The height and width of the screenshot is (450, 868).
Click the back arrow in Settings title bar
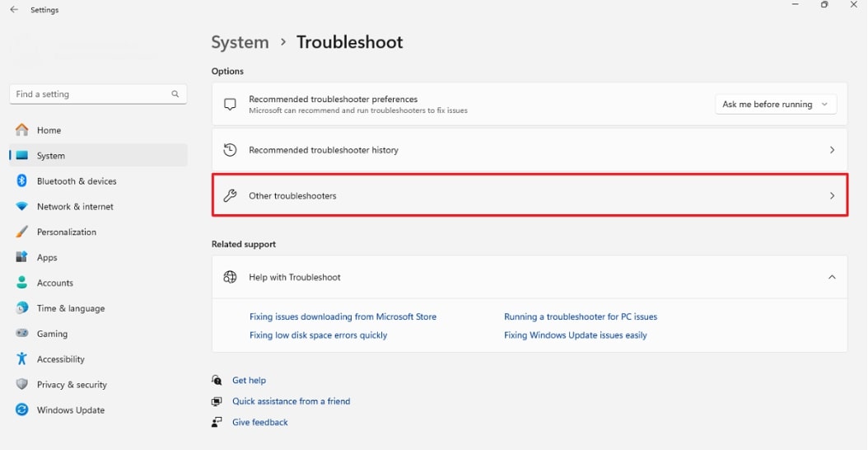(14, 9)
